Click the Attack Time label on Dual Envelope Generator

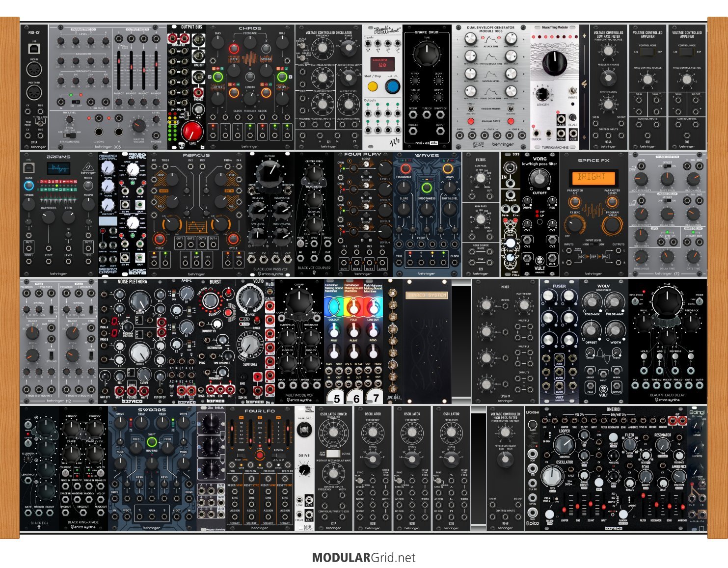click(491, 47)
